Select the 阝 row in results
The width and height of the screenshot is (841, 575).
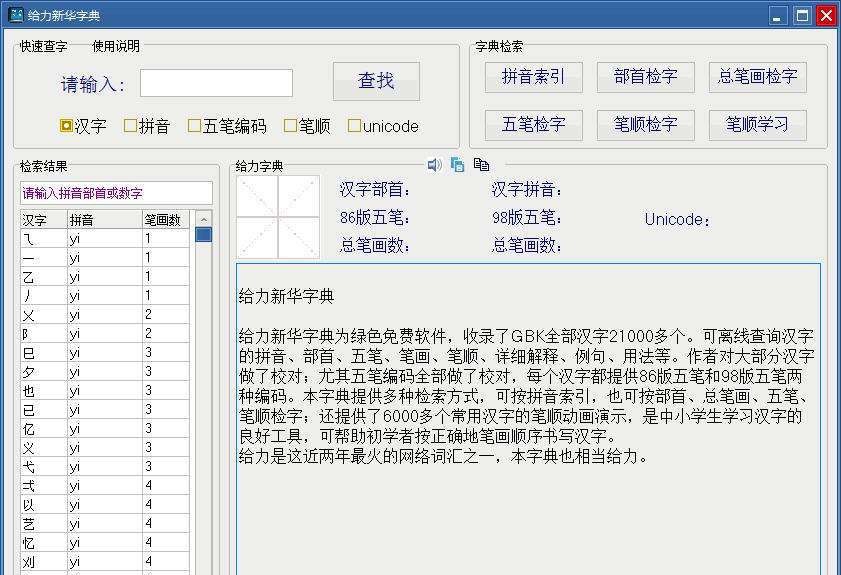click(x=105, y=334)
